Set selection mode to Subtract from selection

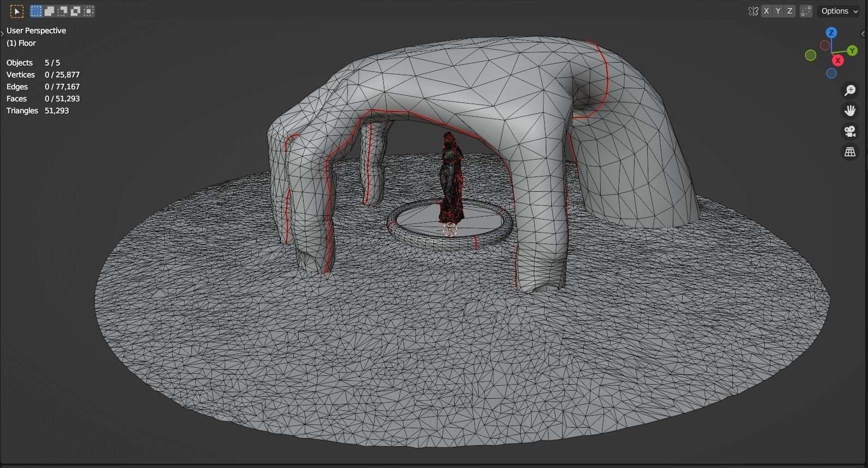pos(63,11)
